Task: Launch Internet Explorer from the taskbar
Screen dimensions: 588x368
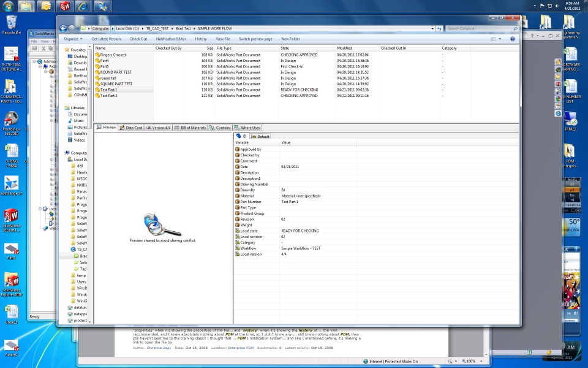Action: coord(83,6)
